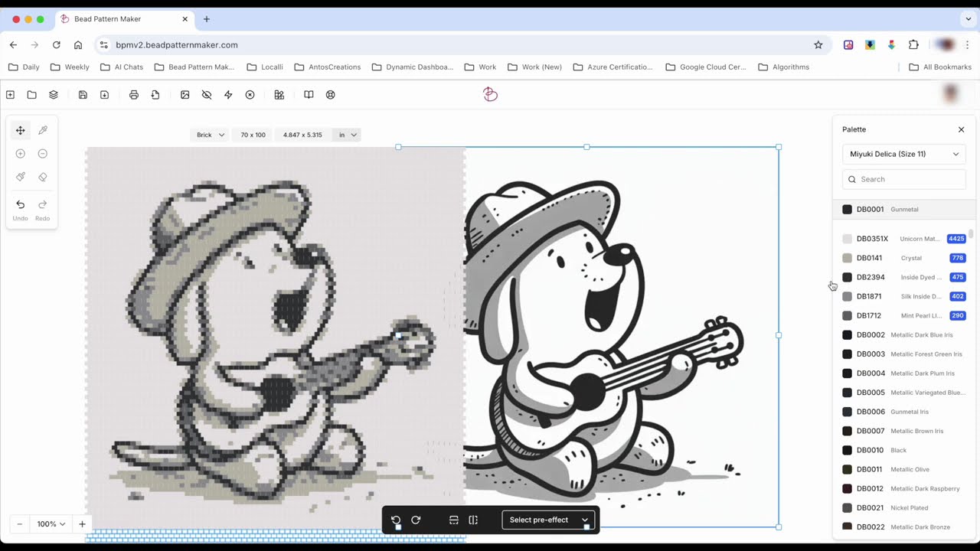Image resolution: width=980 pixels, height=551 pixels.
Task: Click the lifebuoy support icon
Action: (x=331, y=95)
